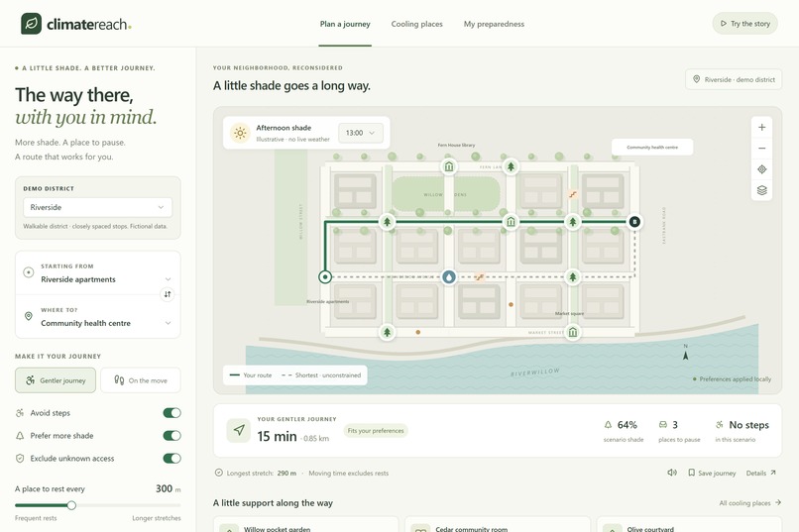The height and width of the screenshot is (532, 799).
Task: Click the tree marker on dashed route right
Action: coord(573,277)
